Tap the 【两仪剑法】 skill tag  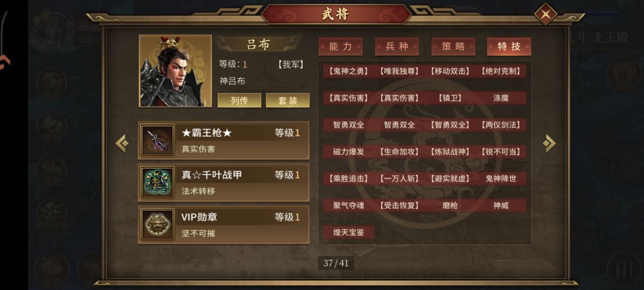(x=501, y=125)
